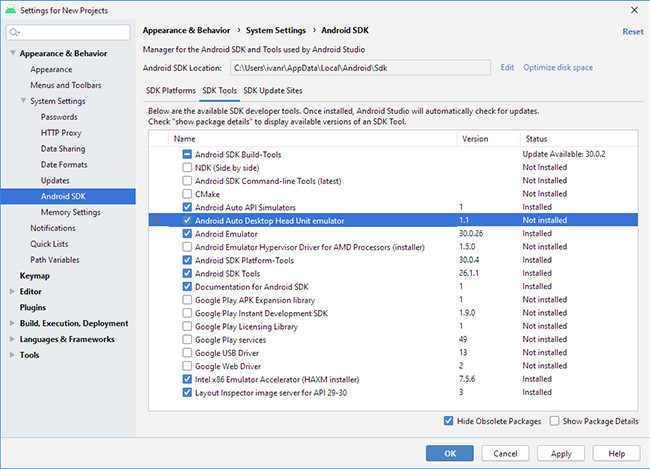Toggle Hide Obsolete Packages checkbox
650x469 pixels.
(x=447, y=421)
